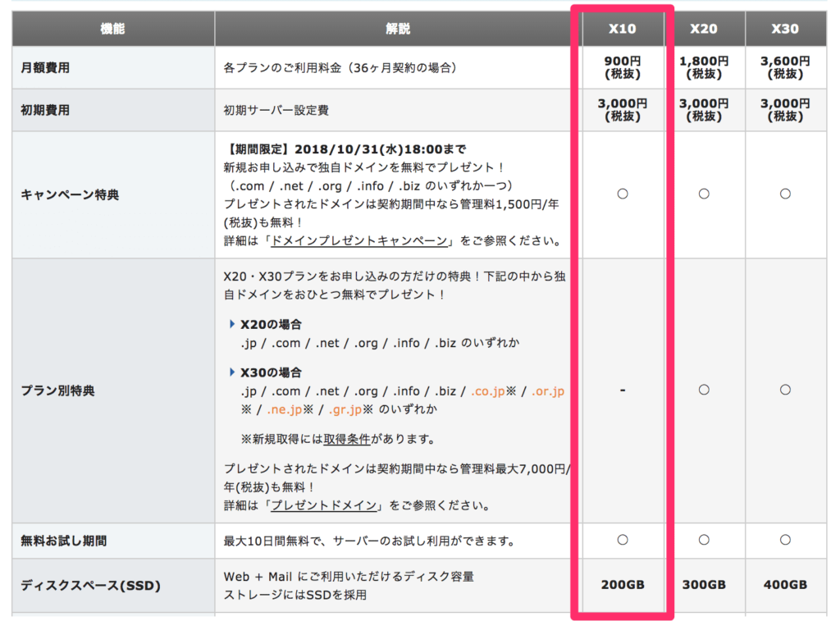Click the orange .co.jp domain text
840x621 pixels.
(488, 391)
